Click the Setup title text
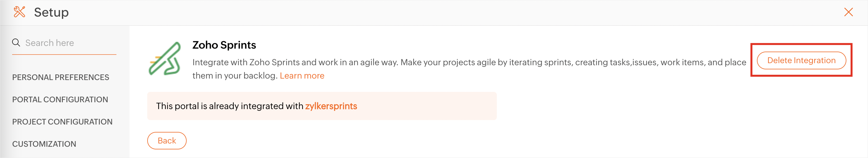This screenshot has height=158, width=868. (x=51, y=12)
